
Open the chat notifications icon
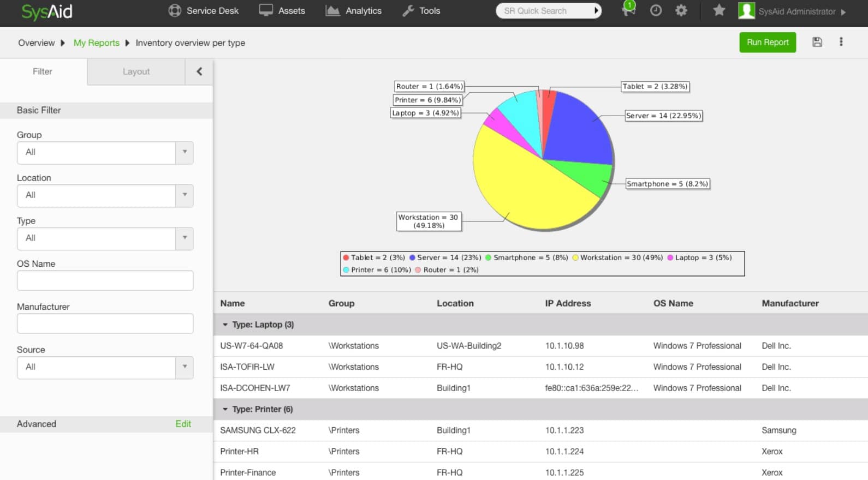tap(628, 10)
